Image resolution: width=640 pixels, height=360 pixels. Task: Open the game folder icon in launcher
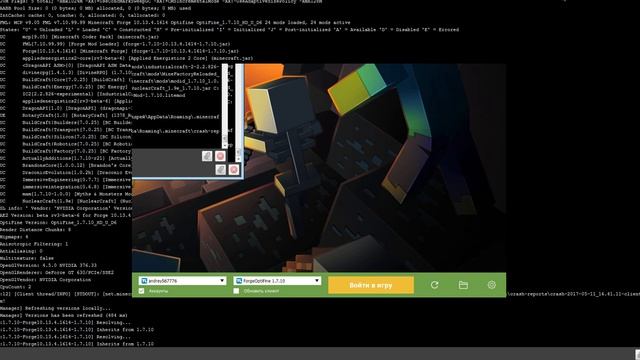click(463, 285)
